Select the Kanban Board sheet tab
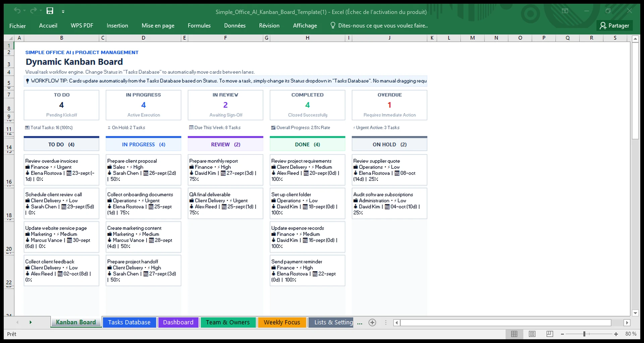 pyautogui.click(x=76, y=322)
